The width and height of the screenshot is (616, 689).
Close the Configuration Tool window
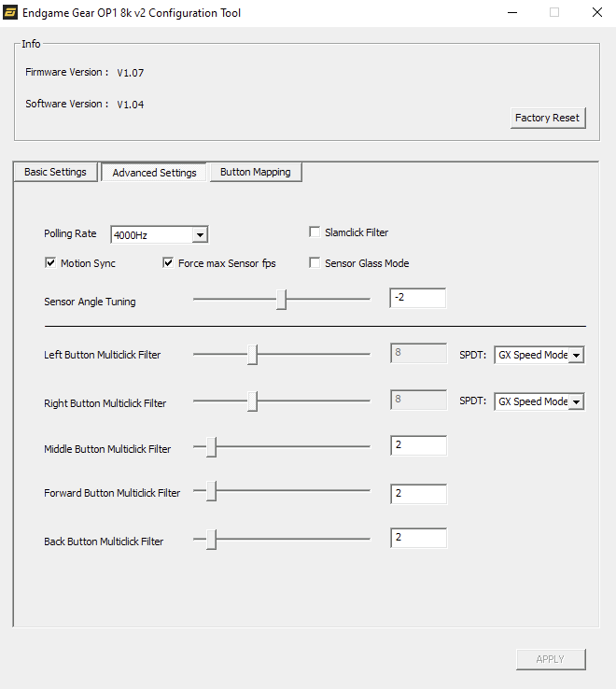(x=597, y=12)
